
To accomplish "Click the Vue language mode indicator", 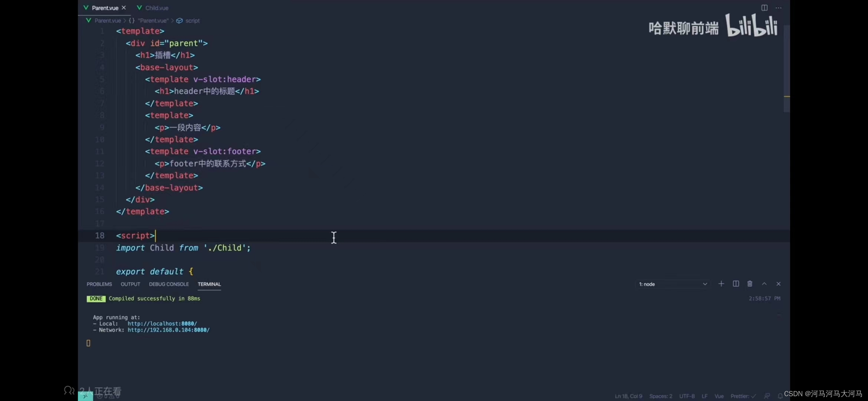I will coord(719,396).
